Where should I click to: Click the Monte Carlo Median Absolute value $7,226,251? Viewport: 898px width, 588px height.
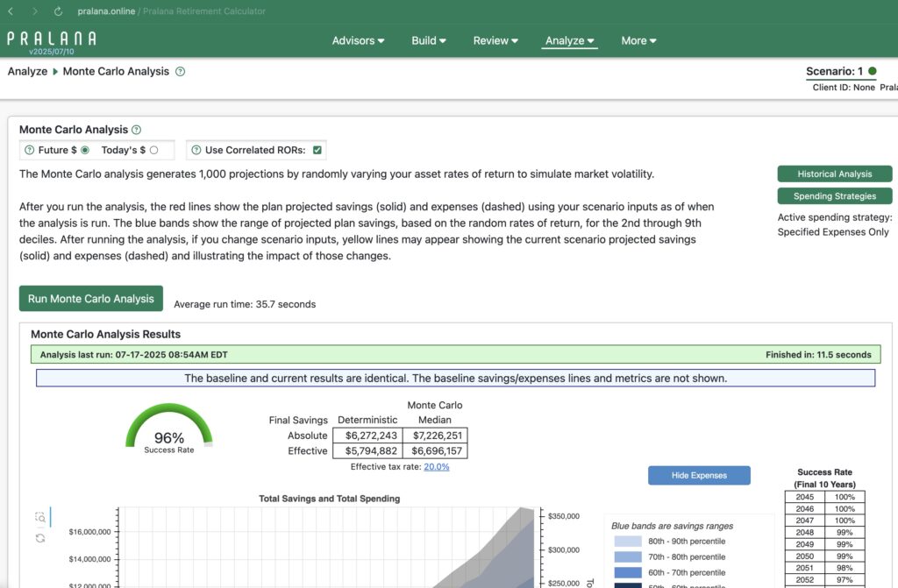tap(437, 436)
